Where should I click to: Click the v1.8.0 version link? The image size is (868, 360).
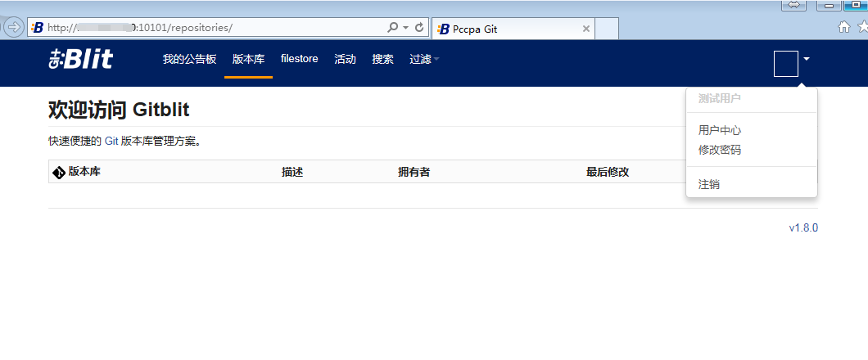pyautogui.click(x=803, y=227)
